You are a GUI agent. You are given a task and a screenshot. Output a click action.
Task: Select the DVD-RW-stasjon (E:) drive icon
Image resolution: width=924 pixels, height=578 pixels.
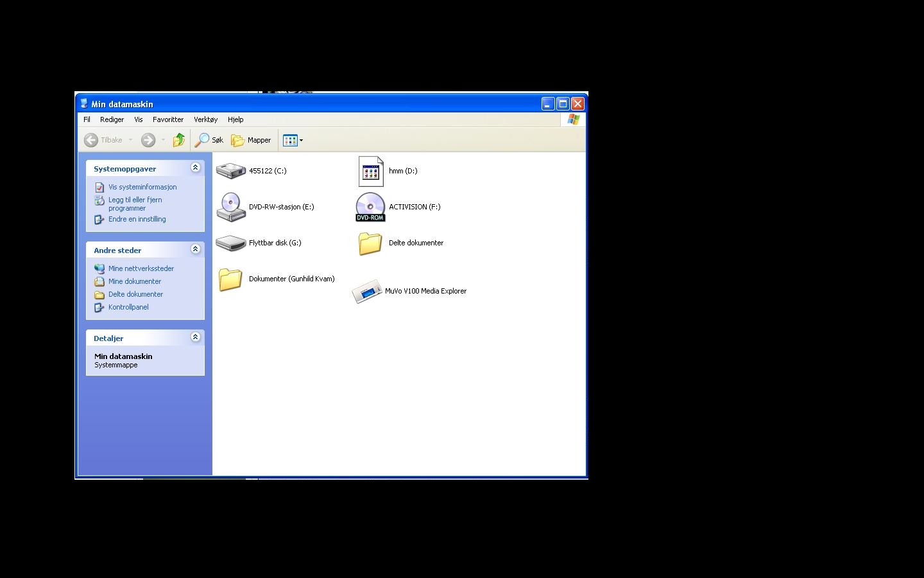(231, 207)
